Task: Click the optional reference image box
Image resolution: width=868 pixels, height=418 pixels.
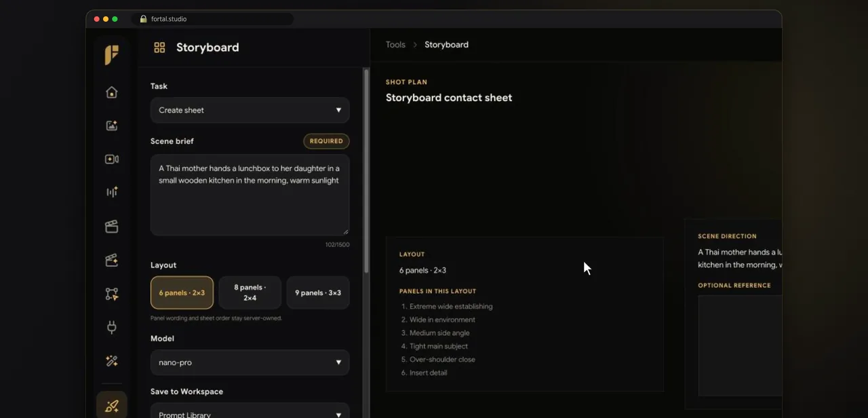Action: pyautogui.click(x=740, y=345)
